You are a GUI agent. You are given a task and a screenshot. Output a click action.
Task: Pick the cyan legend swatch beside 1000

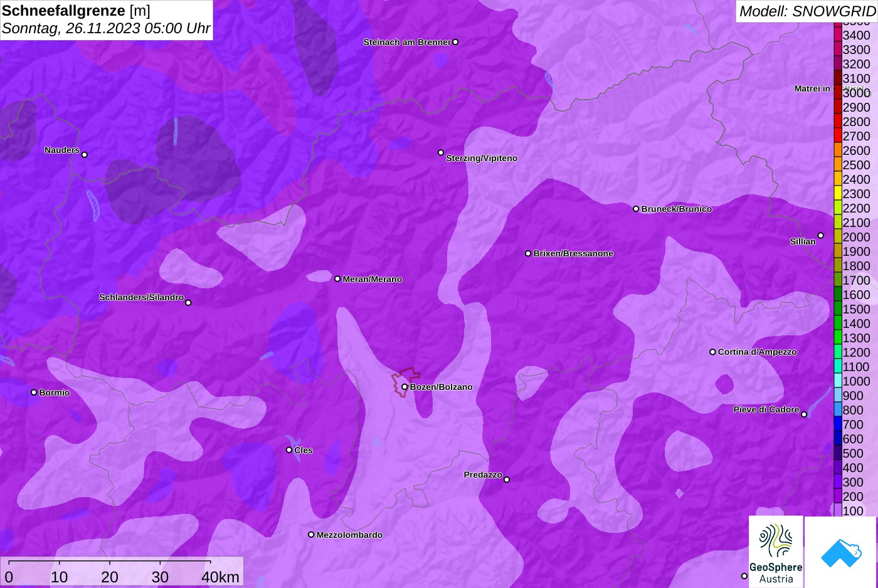point(837,381)
